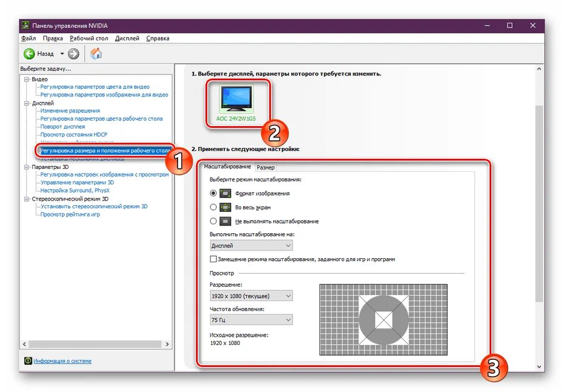The height and width of the screenshot is (392, 564).
Task: Open the Правка menu
Action: click(x=53, y=39)
